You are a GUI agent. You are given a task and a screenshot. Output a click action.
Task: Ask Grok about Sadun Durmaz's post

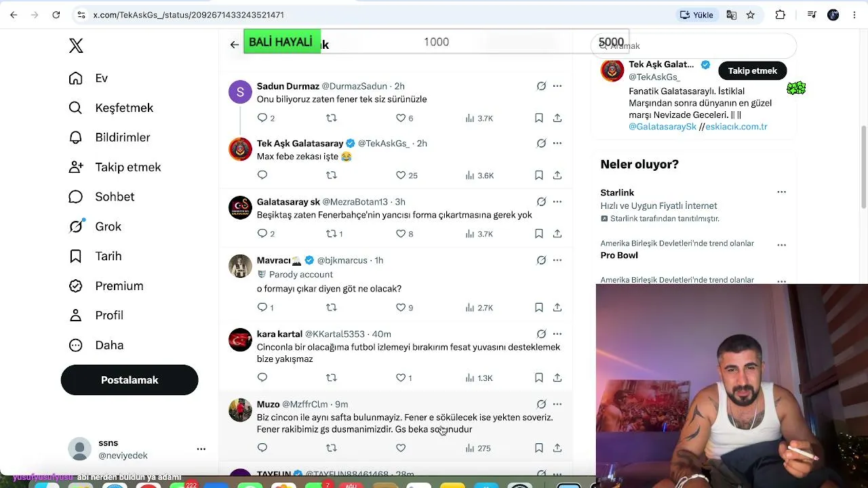541,86
